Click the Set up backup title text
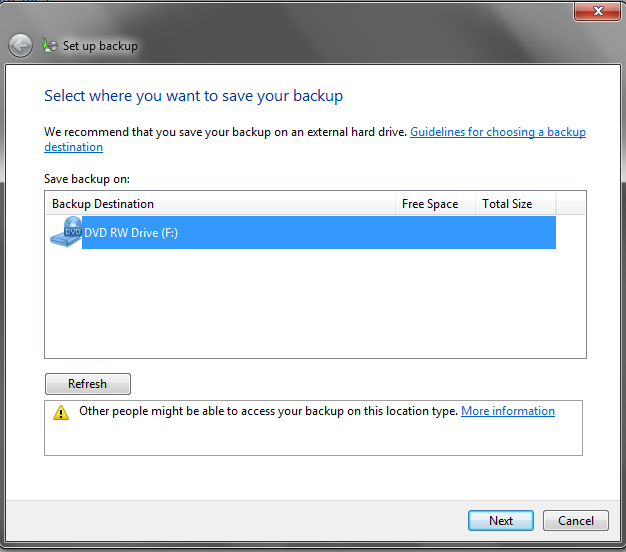This screenshot has height=552, width=626. [100, 46]
